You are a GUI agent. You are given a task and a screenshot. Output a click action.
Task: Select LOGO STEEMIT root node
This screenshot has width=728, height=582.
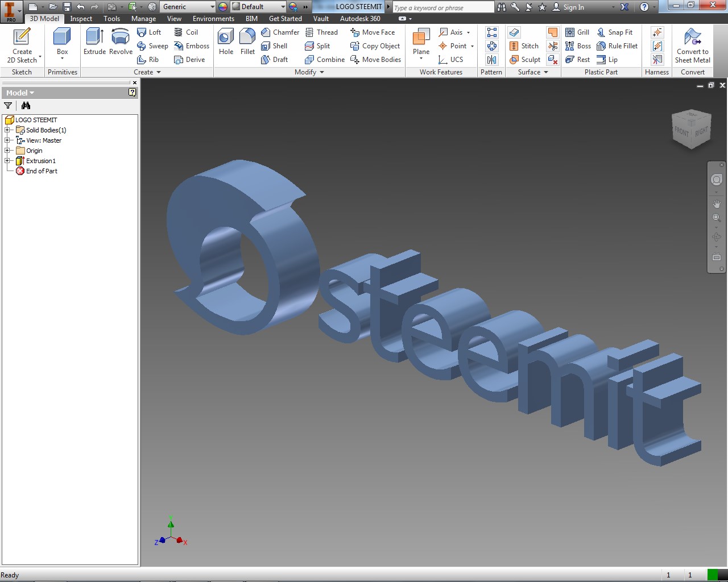(31, 120)
